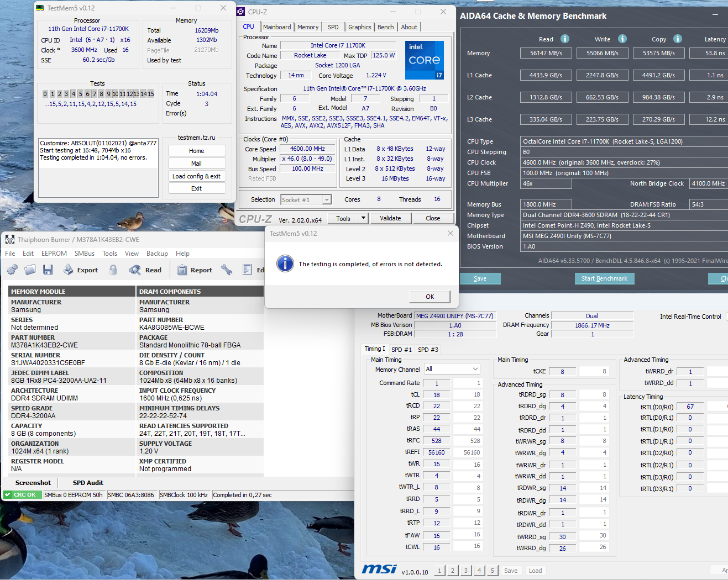
Task: Click the testmem.tz.ru link text
Action: [197, 138]
